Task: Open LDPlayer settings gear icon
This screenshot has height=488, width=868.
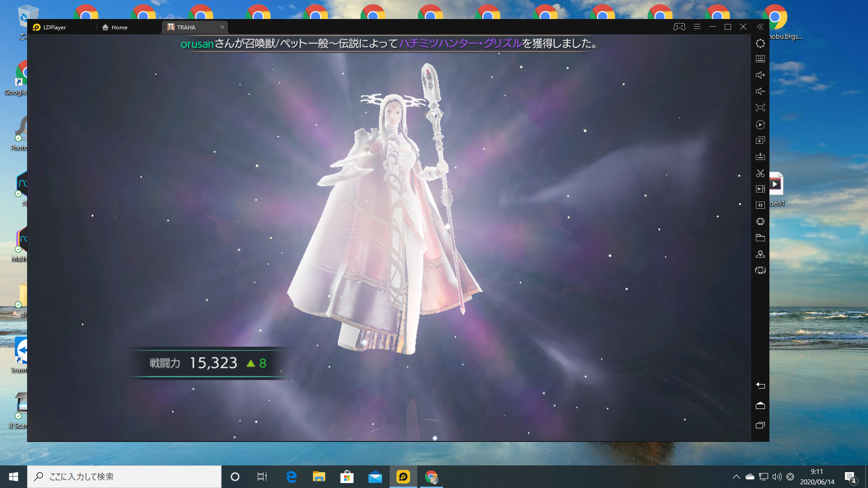Action: click(x=760, y=43)
